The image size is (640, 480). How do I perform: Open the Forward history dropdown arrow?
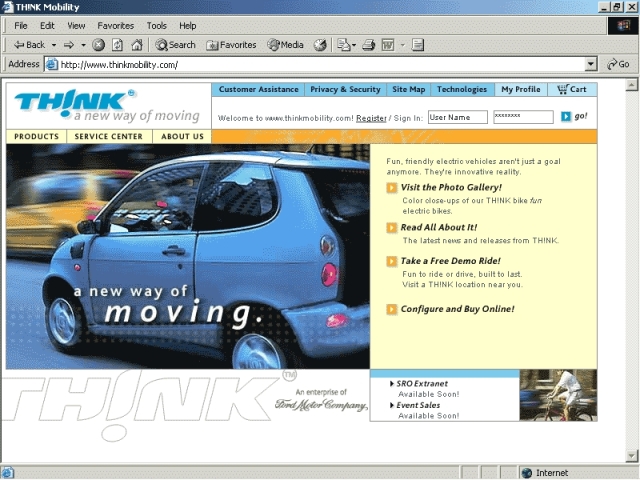83,45
